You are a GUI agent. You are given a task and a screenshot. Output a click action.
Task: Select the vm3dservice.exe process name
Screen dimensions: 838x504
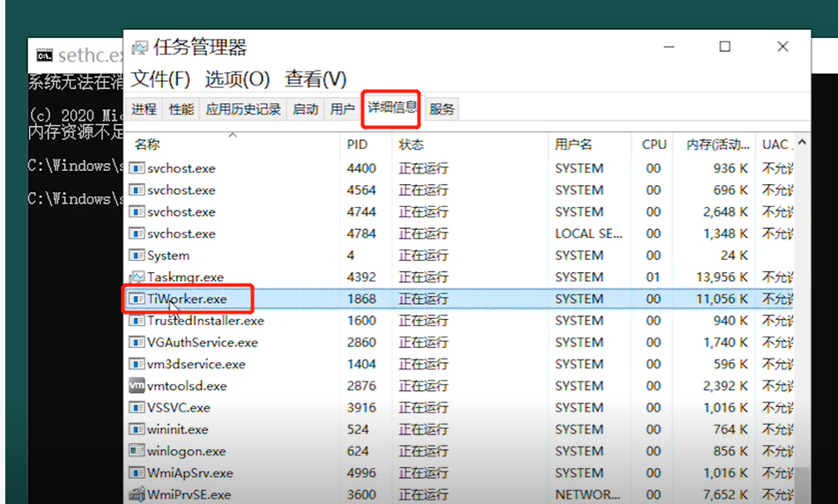pyautogui.click(x=197, y=365)
